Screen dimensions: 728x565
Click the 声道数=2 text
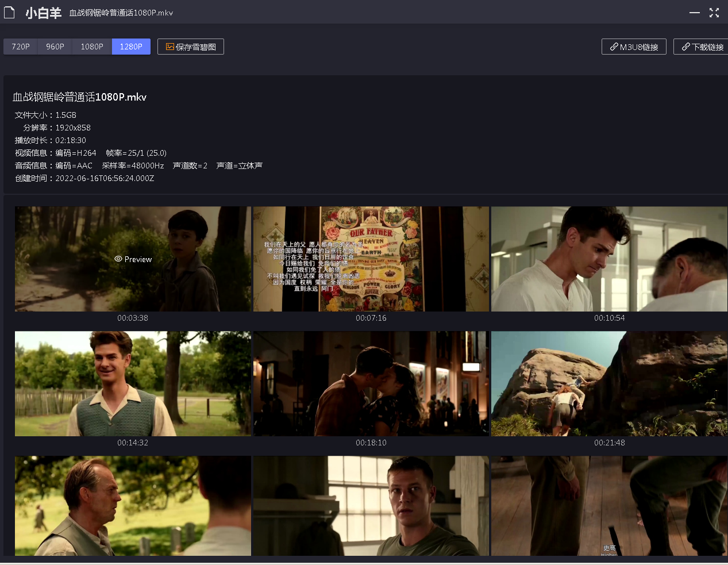point(190,166)
